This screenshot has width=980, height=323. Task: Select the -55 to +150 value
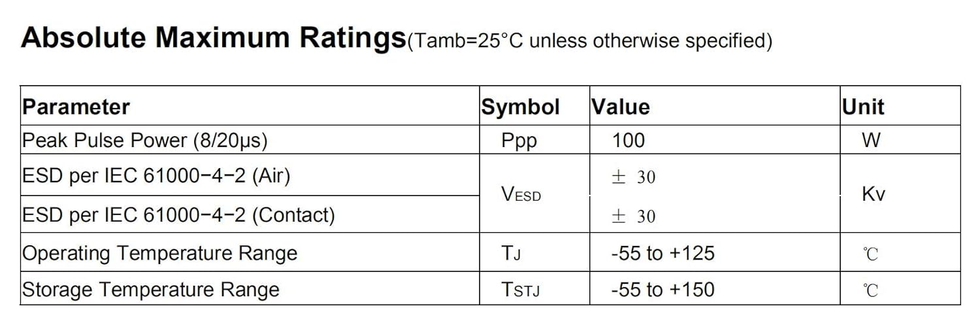pos(662,290)
